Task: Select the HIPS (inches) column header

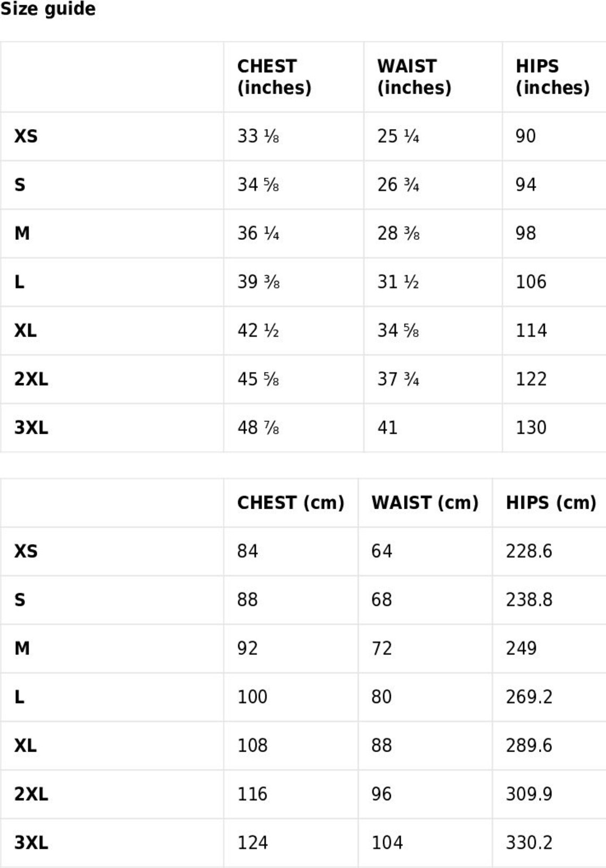Action: 553,77
